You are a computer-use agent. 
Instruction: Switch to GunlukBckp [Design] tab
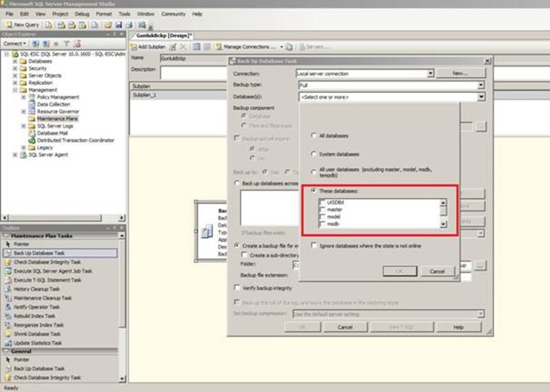point(164,36)
